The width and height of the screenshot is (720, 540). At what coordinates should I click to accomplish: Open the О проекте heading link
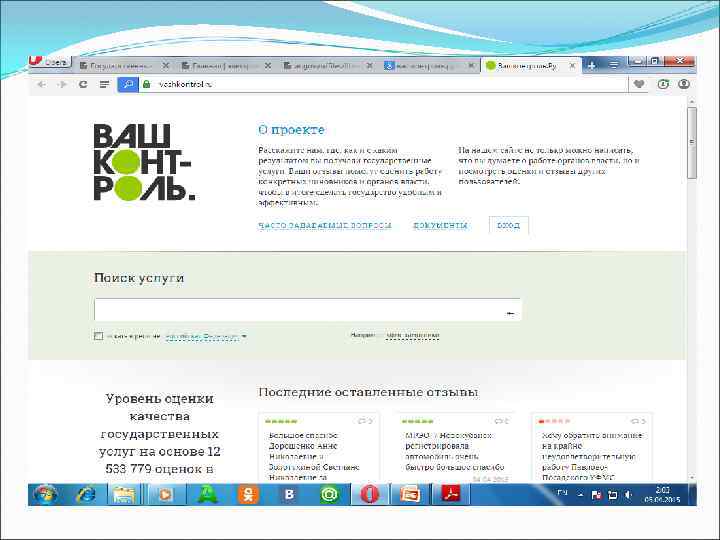[x=291, y=130]
